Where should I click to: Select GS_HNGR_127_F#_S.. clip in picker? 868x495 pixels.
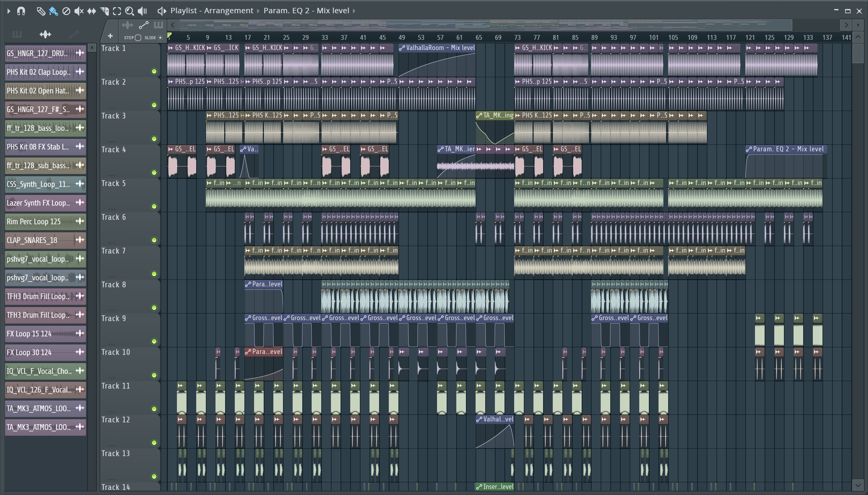(x=45, y=109)
